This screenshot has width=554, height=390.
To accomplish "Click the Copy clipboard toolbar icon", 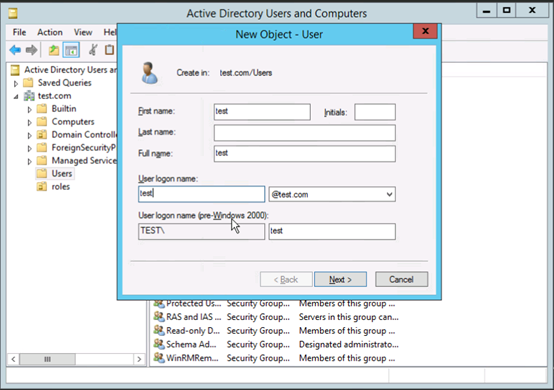I will (109, 50).
